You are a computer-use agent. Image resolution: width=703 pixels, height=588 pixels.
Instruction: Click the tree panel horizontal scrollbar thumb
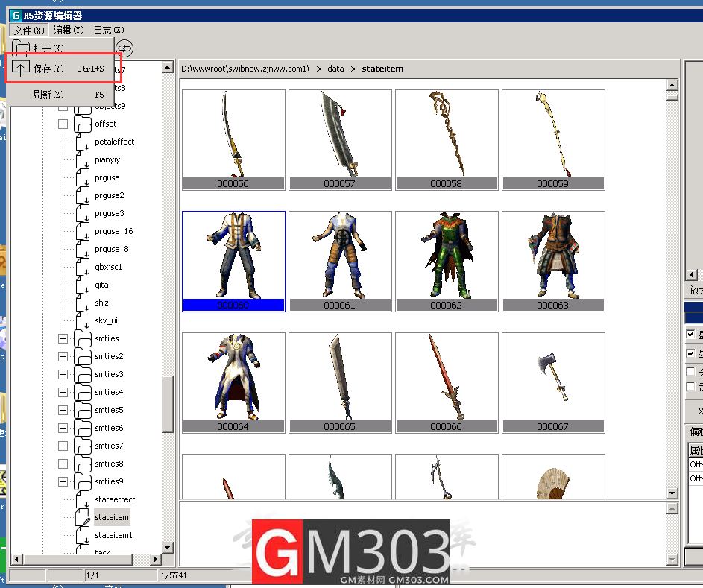click(x=78, y=559)
